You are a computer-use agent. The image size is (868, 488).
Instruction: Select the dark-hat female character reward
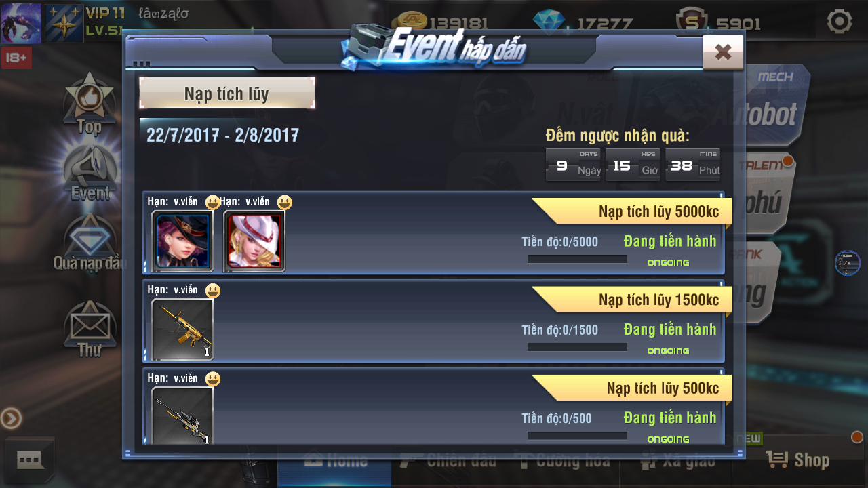pos(182,241)
